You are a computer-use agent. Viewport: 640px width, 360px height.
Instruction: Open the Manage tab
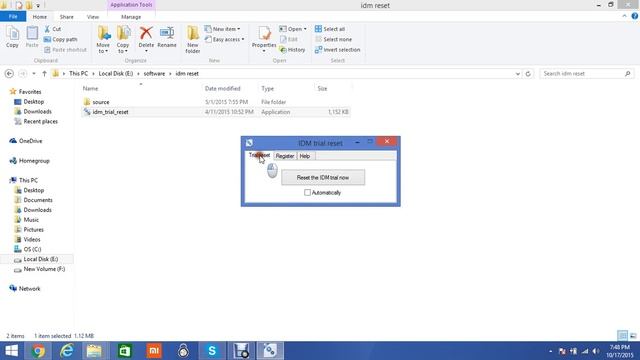point(131,17)
